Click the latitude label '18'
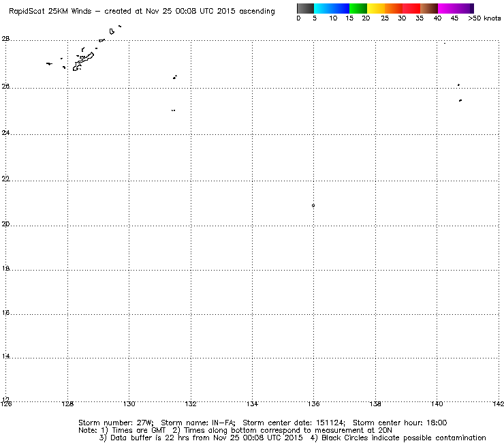This screenshot has height=443, width=504. [5, 269]
